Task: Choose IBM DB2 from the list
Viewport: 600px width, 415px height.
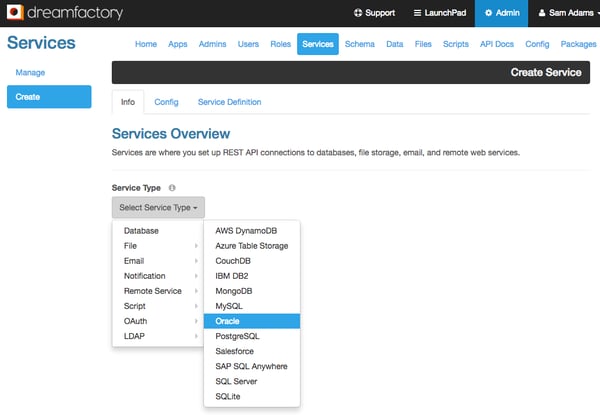Action: (252, 276)
